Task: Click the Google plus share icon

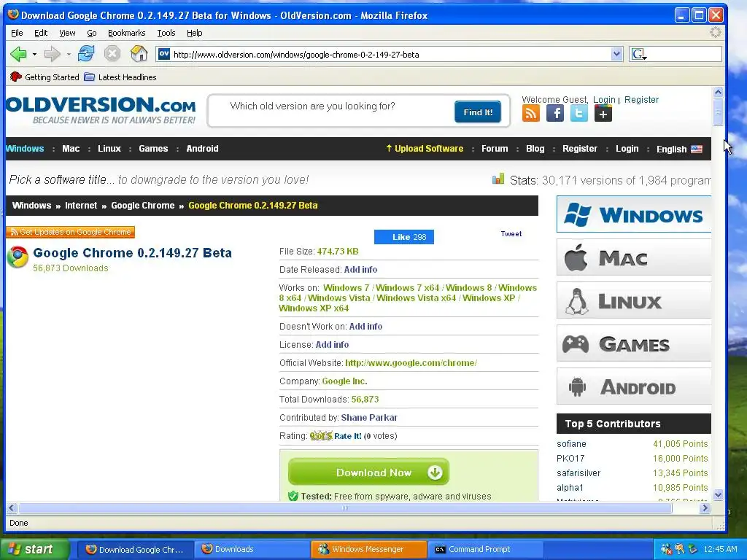Action: point(603,113)
